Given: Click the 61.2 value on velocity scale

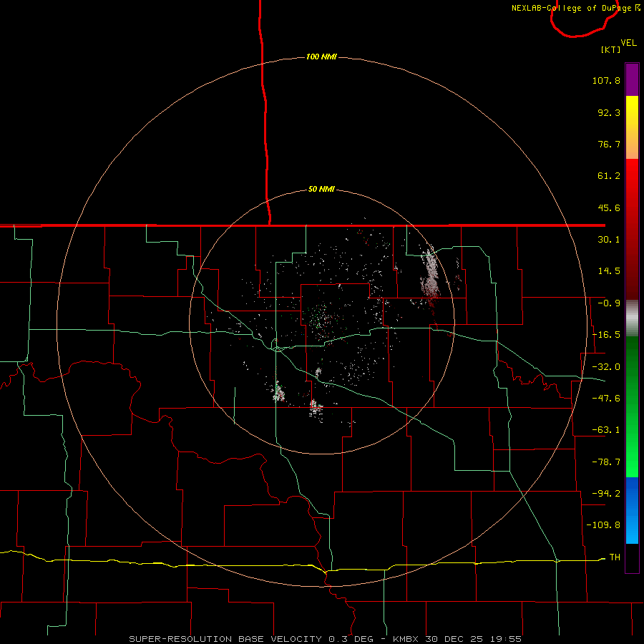Looking at the screenshot, I should coord(609,176).
